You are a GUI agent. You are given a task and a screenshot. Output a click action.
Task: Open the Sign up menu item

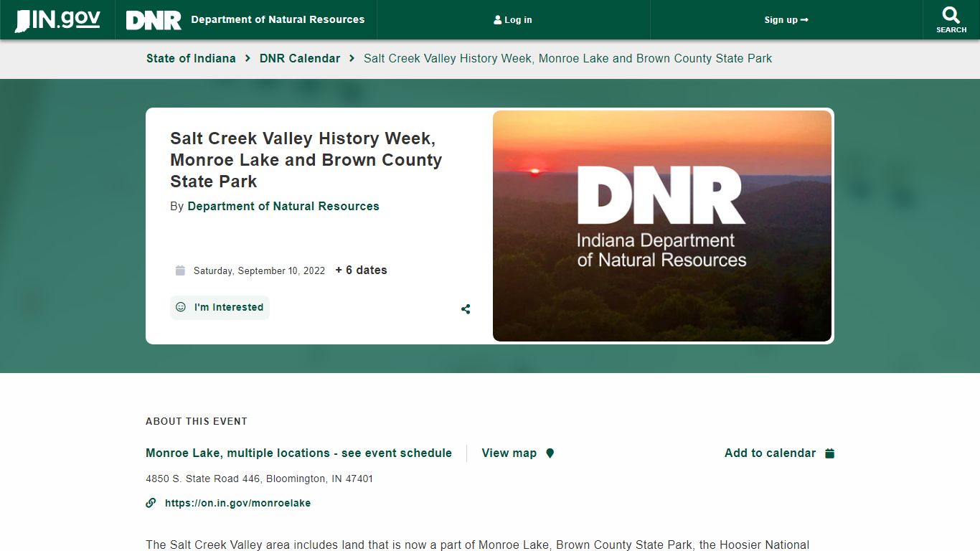pyautogui.click(x=786, y=20)
